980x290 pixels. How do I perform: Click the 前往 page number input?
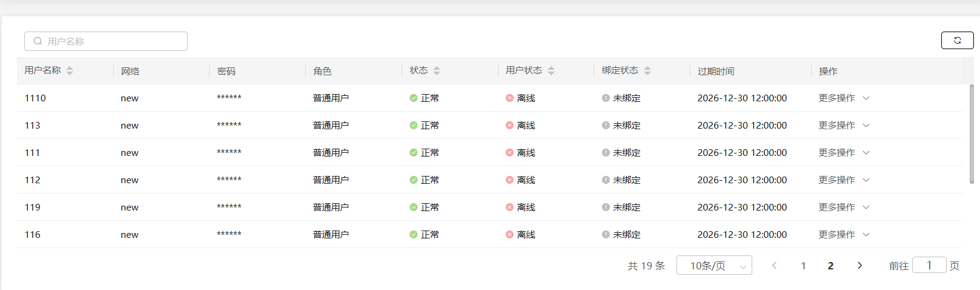pyautogui.click(x=929, y=265)
